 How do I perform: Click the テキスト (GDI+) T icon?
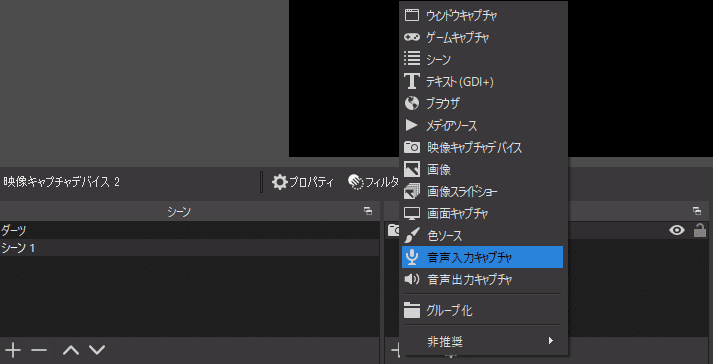click(412, 81)
